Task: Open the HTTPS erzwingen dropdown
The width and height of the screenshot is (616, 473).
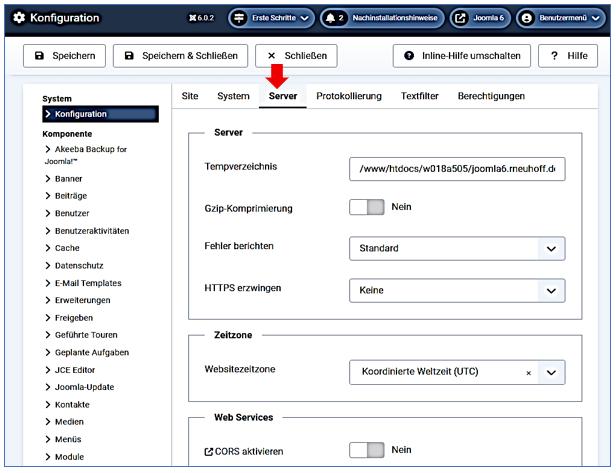Action: pyautogui.click(x=457, y=291)
